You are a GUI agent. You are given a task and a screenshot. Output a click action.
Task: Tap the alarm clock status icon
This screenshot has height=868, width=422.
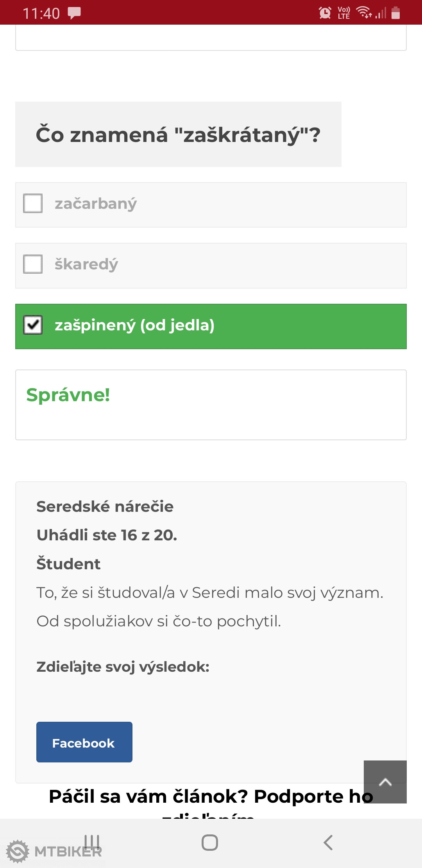click(x=325, y=13)
